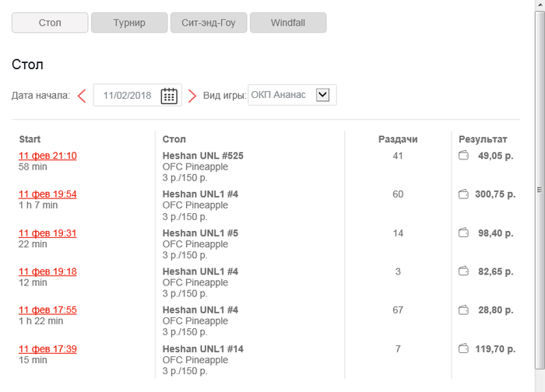545x392 pixels.
Task: Click wallet icon next to 49,05 р.
Action: 463,156
